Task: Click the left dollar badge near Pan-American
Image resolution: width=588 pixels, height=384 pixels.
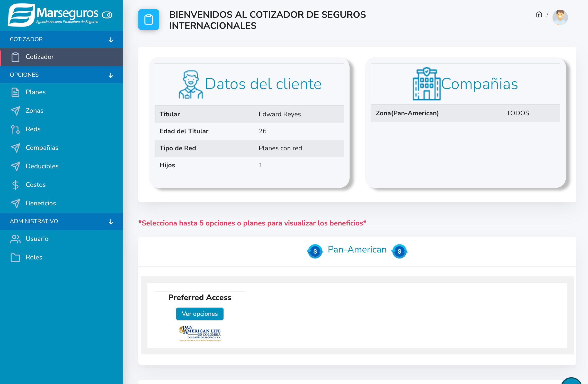Action: [x=315, y=251]
